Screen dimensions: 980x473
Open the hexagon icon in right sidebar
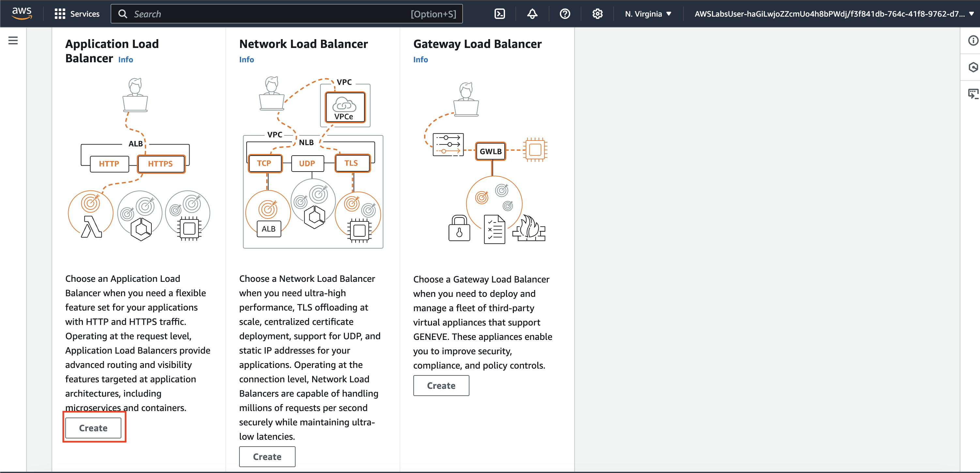pos(972,67)
